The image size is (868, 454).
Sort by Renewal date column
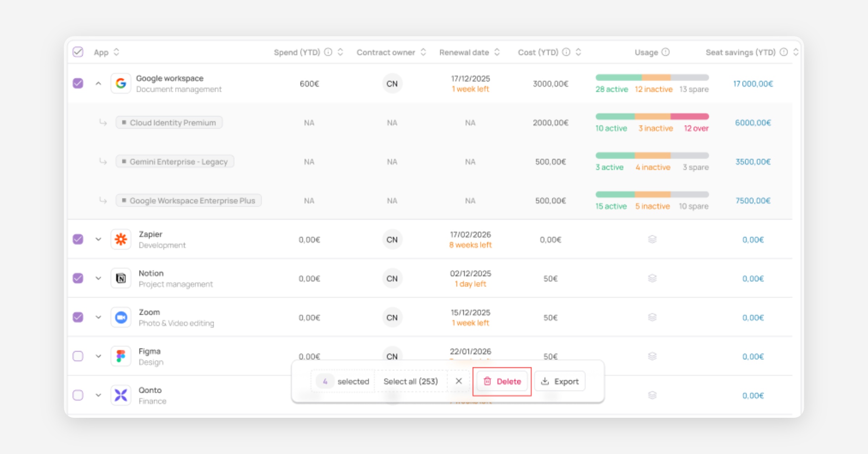point(497,52)
